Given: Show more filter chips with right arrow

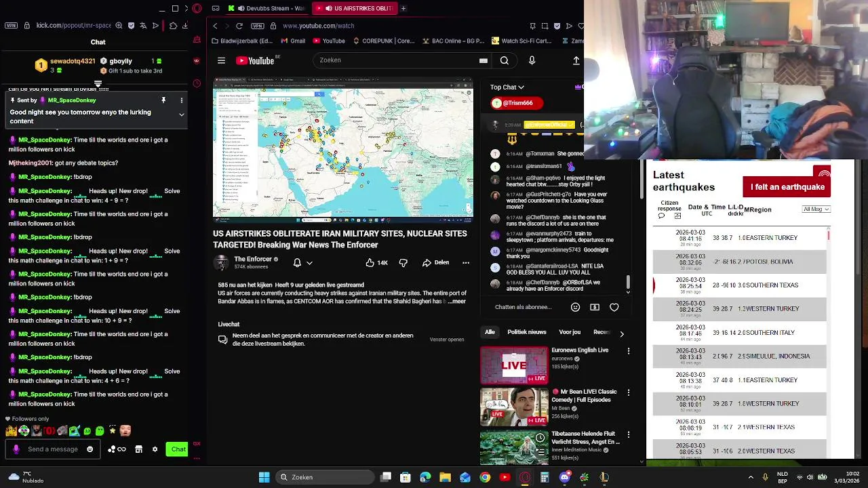Looking at the screenshot, I should (622, 333).
